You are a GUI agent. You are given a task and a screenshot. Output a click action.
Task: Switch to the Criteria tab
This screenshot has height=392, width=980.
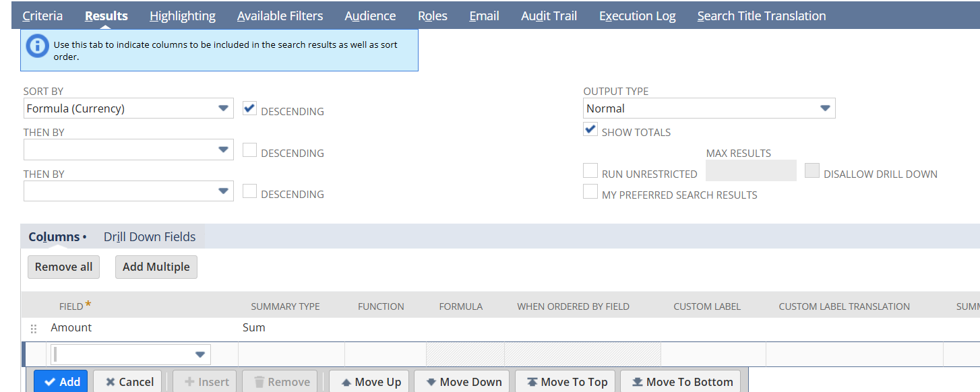[x=42, y=15]
